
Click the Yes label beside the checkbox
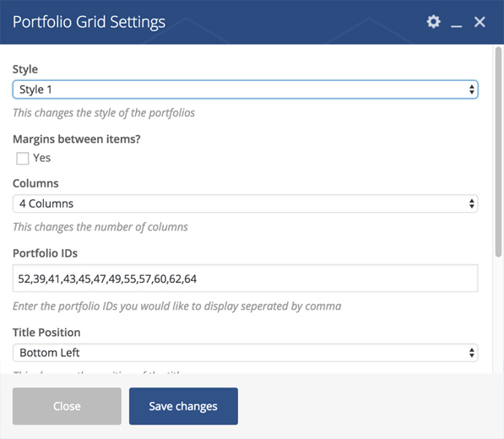tap(41, 158)
